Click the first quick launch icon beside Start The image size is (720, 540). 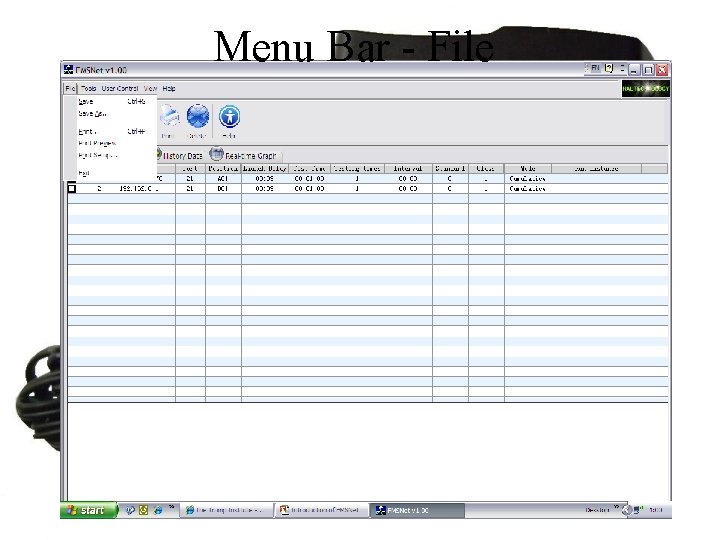tap(130, 510)
